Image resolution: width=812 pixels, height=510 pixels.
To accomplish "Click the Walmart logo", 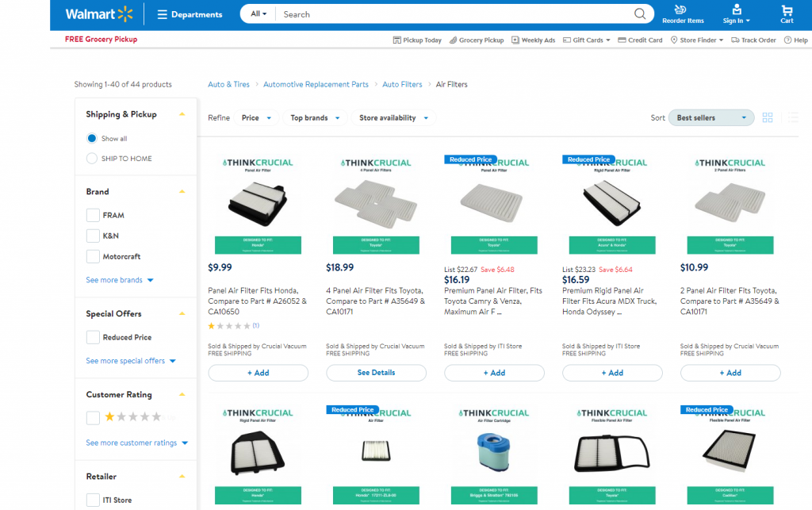I will [x=99, y=14].
